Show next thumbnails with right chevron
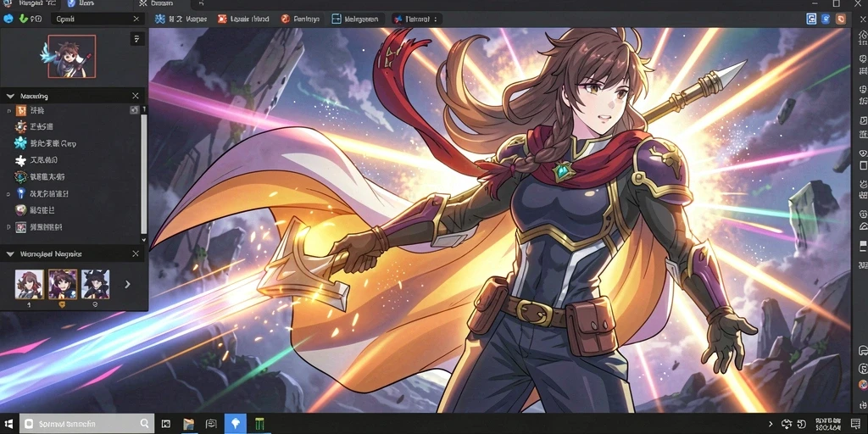Image resolution: width=868 pixels, height=434 pixels. coord(127,284)
